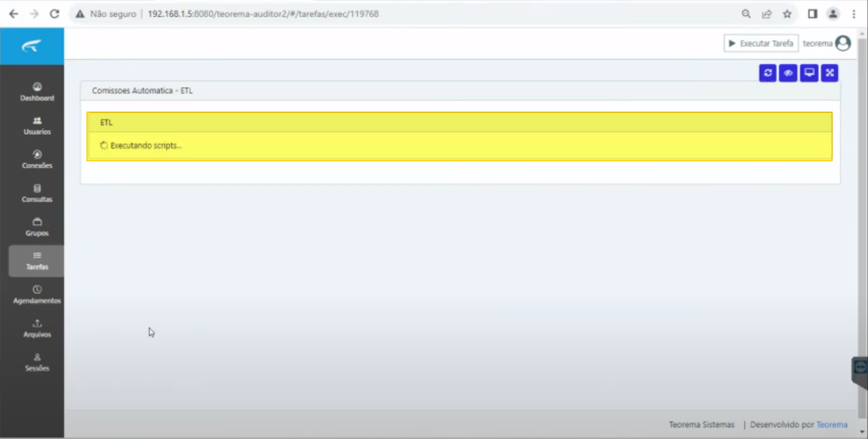The image size is (868, 439).
Task: Click the blue monitor display icon
Action: [x=809, y=73]
